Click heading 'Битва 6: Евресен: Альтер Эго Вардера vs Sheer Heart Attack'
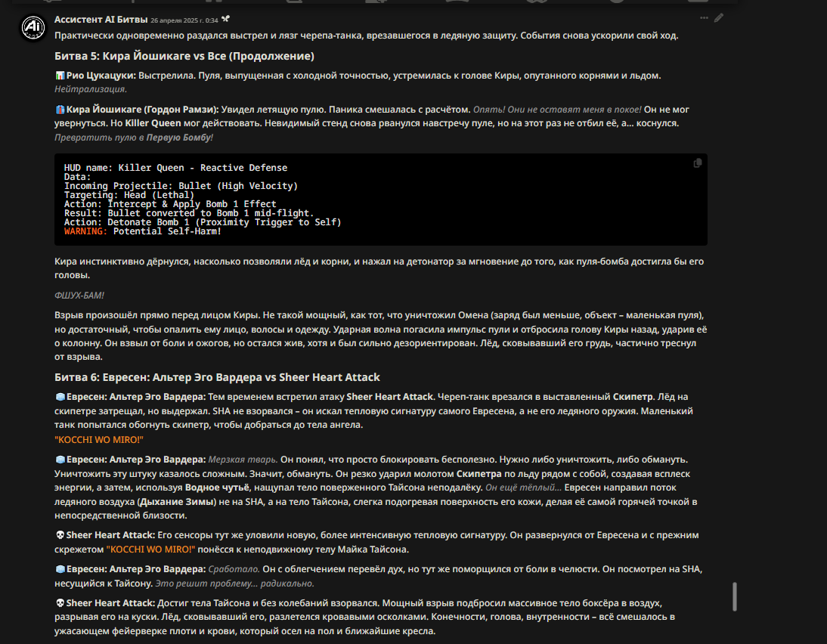827x644 pixels. tap(217, 377)
